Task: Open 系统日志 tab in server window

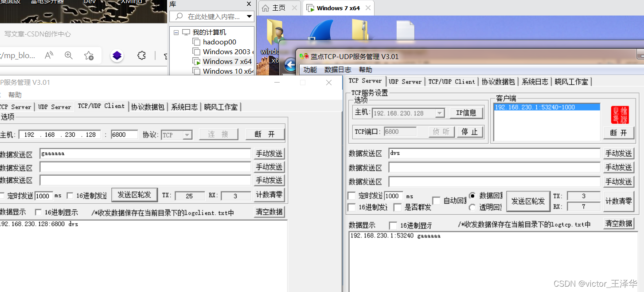Action: click(535, 82)
